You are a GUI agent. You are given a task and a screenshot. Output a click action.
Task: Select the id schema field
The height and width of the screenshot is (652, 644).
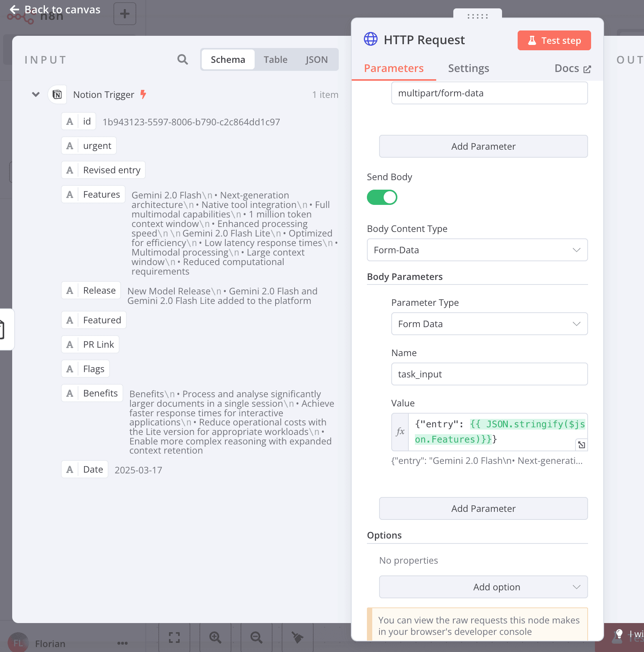[78, 121]
